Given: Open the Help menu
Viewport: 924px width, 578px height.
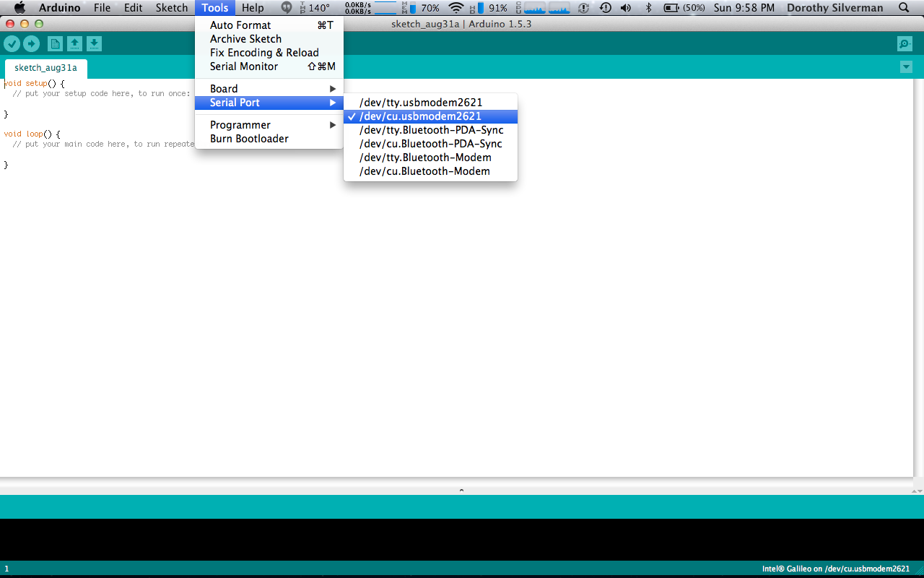Looking at the screenshot, I should click(x=253, y=8).
